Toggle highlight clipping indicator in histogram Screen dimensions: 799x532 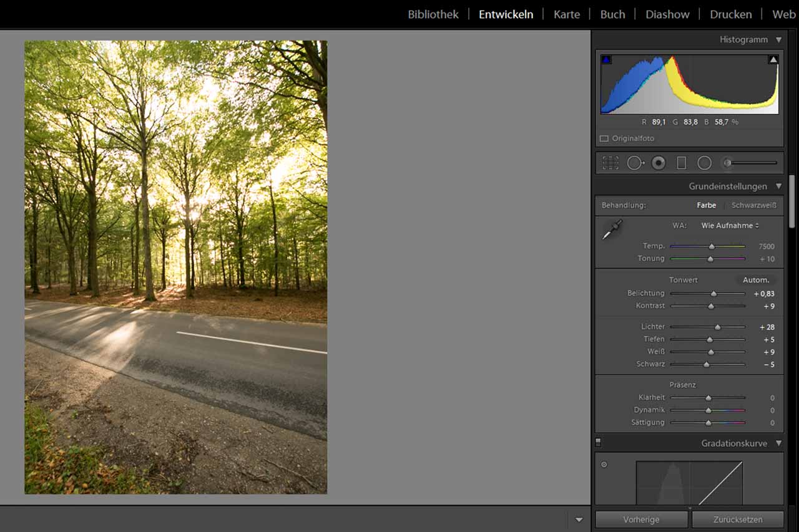[773, 60]
